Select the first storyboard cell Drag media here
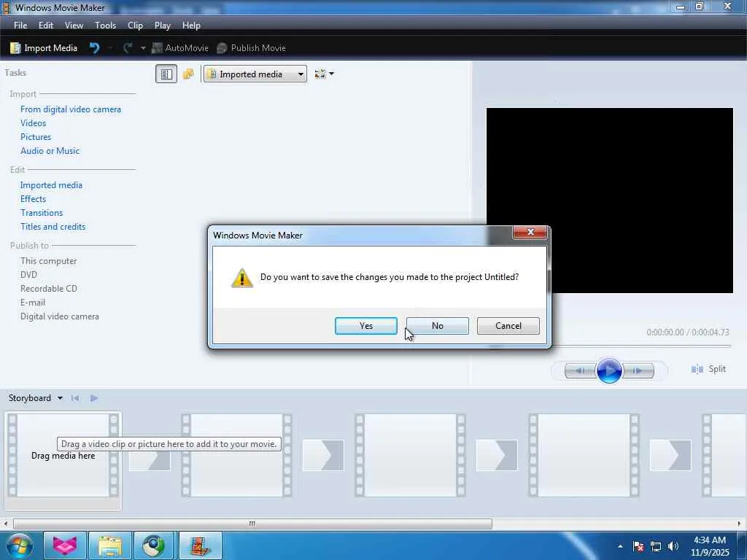This screenshot has height=560, width=747. 63,455
